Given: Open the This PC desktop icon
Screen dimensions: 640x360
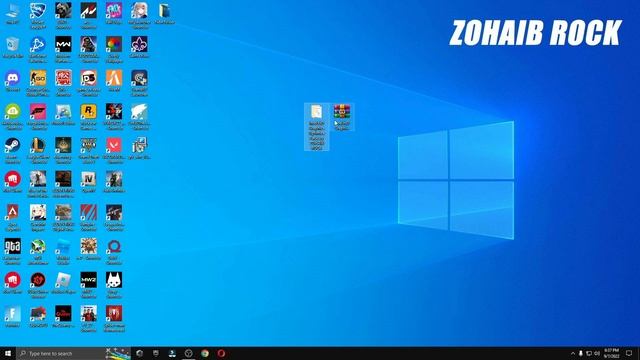Looking at the screenshot, I should [x=13, y=13].
